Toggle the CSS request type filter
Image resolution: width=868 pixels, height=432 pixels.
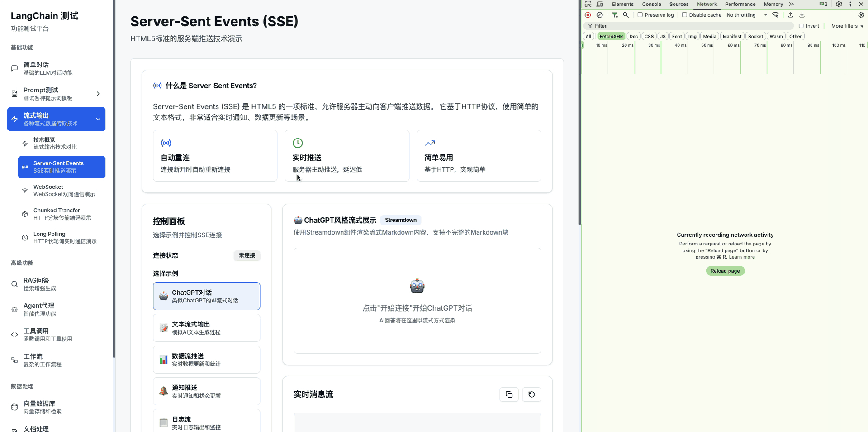pyautogui.click(x=649, y=36)
